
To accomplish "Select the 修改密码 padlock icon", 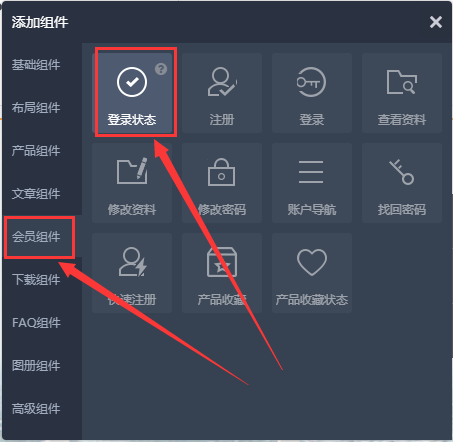I will pos(221,172).
